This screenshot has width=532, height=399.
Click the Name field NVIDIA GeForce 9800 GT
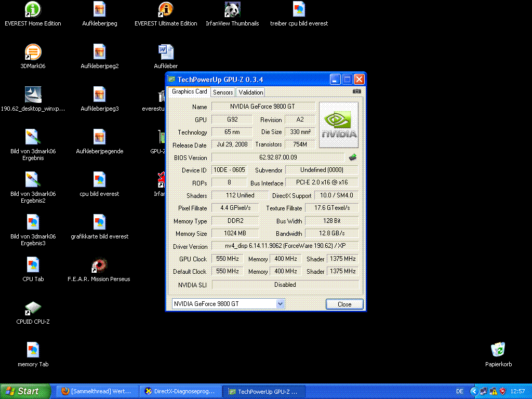pos(262,107)
